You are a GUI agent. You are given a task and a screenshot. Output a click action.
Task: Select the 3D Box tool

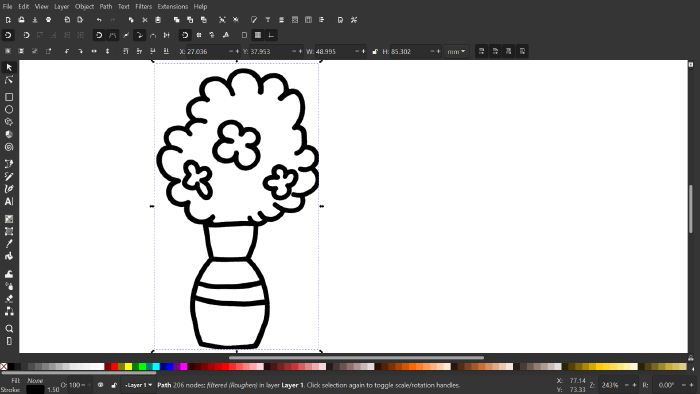(x=9, y=134)
